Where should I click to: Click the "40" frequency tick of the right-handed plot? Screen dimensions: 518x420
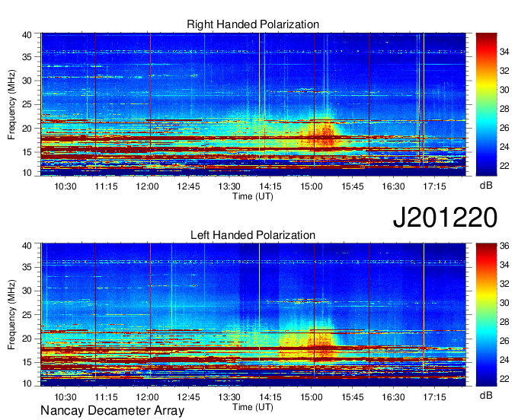point(27,35)
